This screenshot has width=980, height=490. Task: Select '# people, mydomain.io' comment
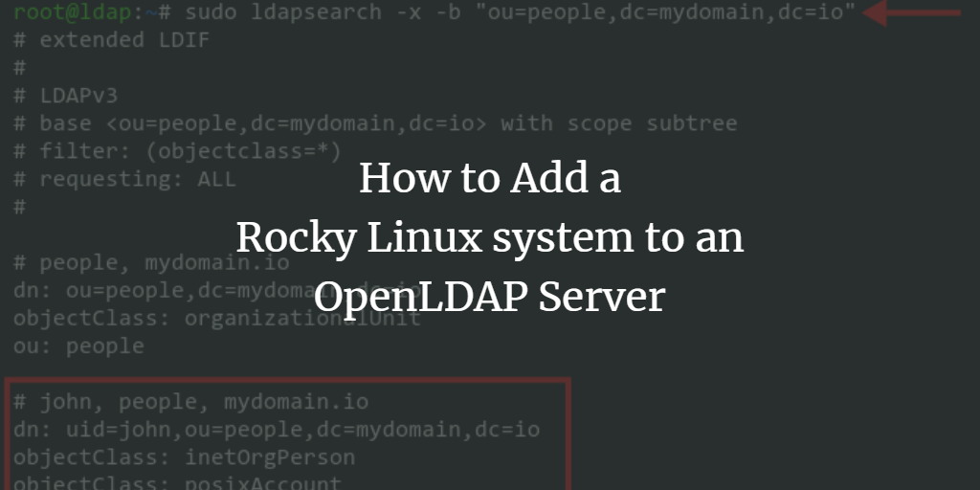click(x=151, y=262)
